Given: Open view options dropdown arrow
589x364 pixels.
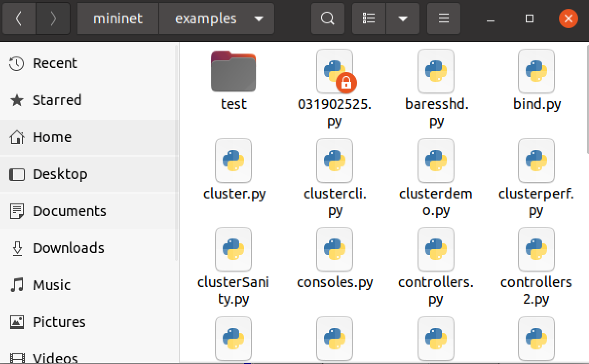Looking at the screenshot, I should (x=402, y=19).
